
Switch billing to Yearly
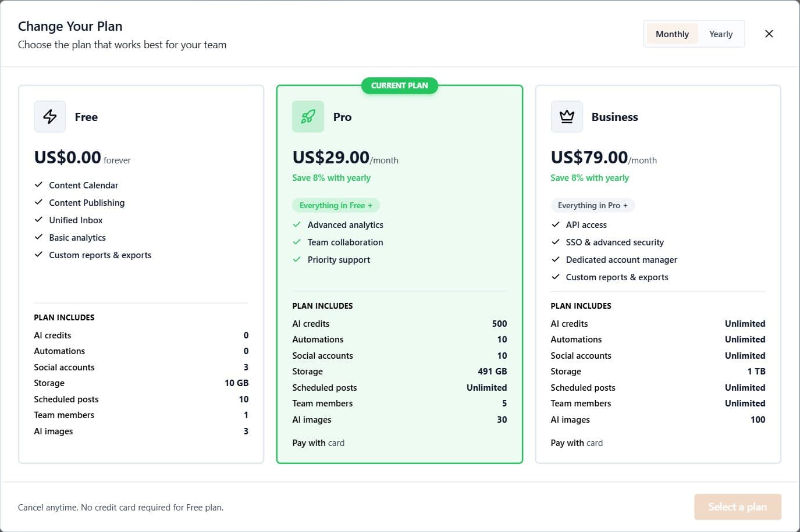click(x=721, y=34)
